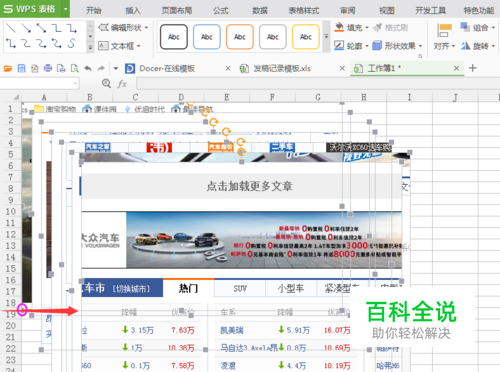Open the WPS 表格 application menu arrow

coord(66,9)
